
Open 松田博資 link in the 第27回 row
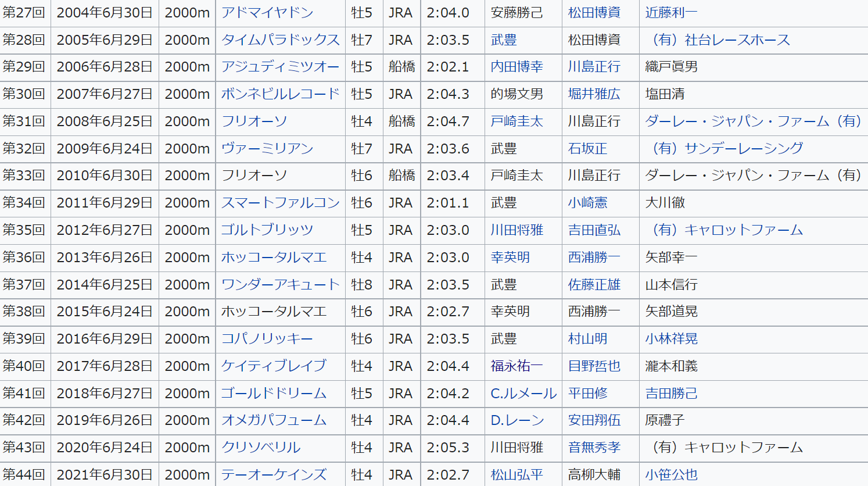(x=594, y=12)
